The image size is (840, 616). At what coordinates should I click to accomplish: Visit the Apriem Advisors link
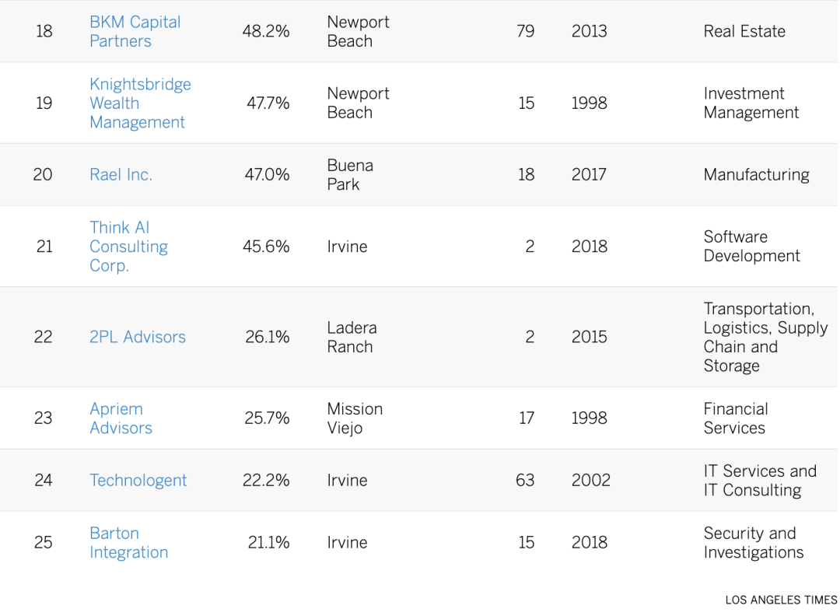point(121,418)
